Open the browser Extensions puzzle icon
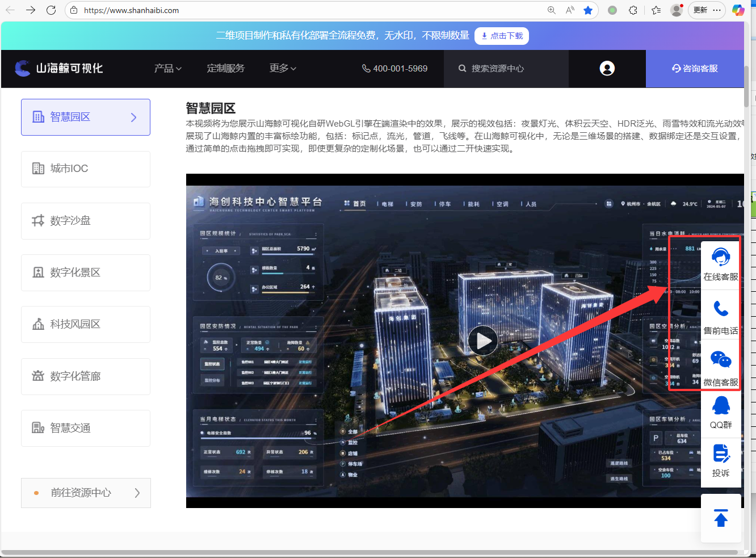 [633, 10]
